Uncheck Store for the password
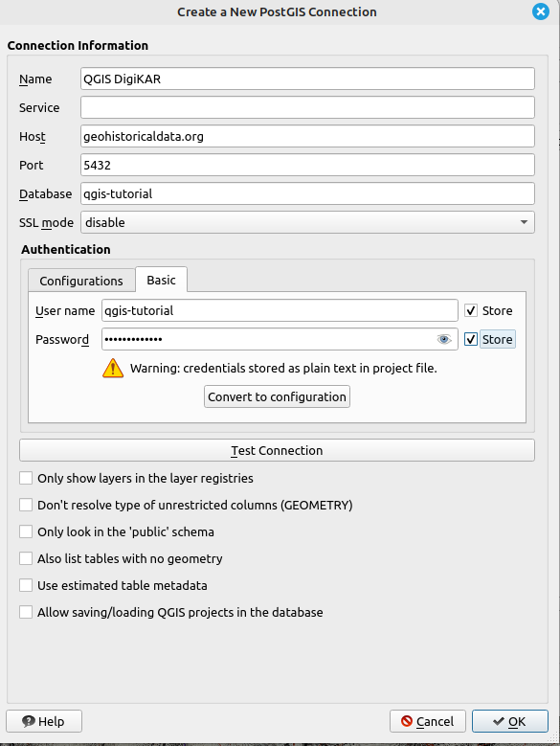 (x=471, y=339)
